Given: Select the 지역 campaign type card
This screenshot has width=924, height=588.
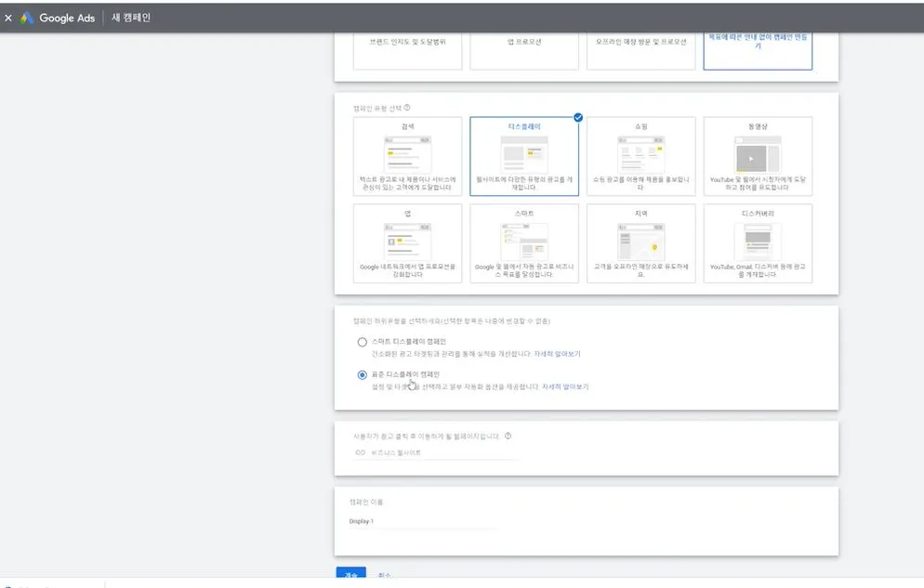Looking at the screenshot, I should [640, 242].
